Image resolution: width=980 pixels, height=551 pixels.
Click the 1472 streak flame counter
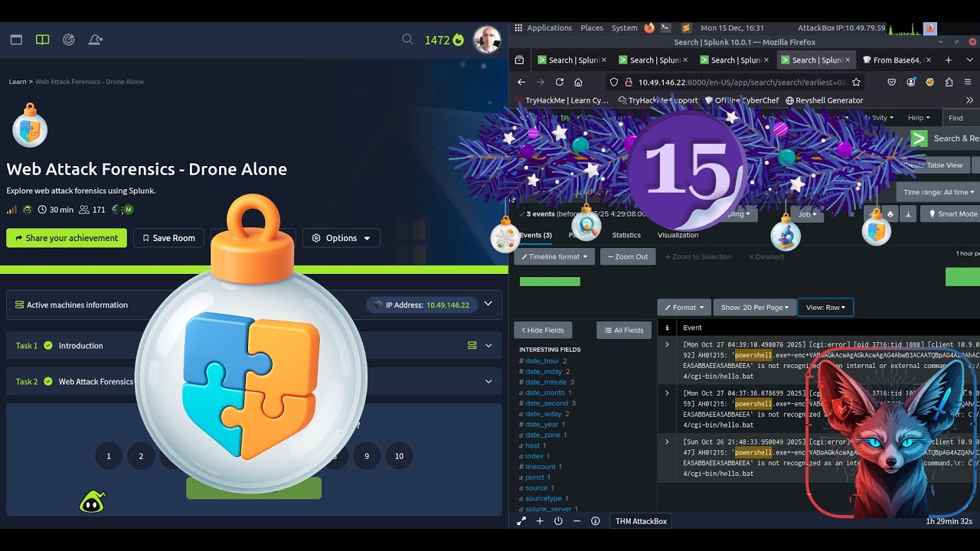pos(444,40)
